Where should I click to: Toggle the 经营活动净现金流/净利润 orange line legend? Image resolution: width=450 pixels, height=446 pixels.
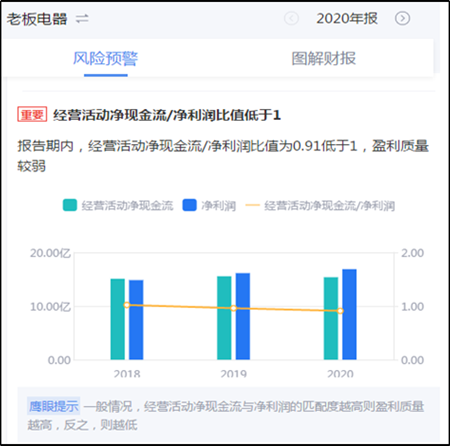click(320, 206)
